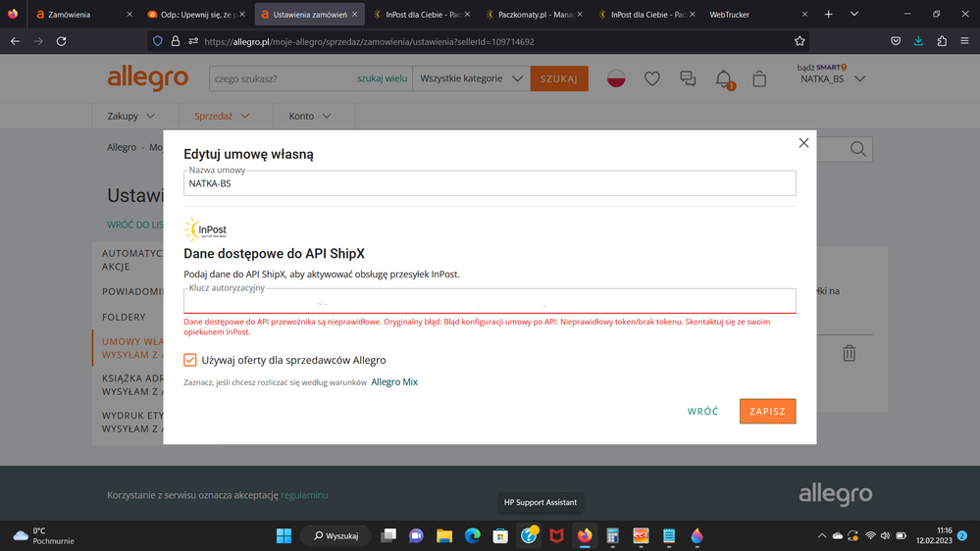Expand NATKA_BS account dropdown
The width and height of the screenshot is (980, 551).
[x=833, y=78]
